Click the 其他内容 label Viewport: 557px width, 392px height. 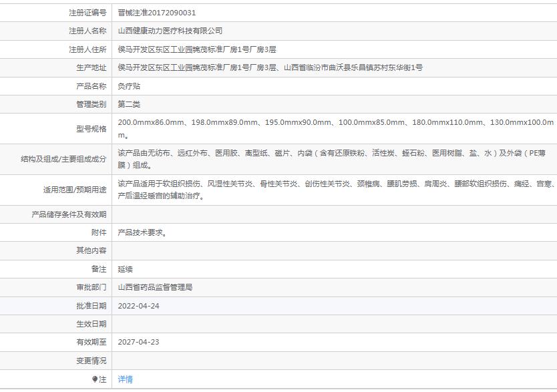click(91, 250)
